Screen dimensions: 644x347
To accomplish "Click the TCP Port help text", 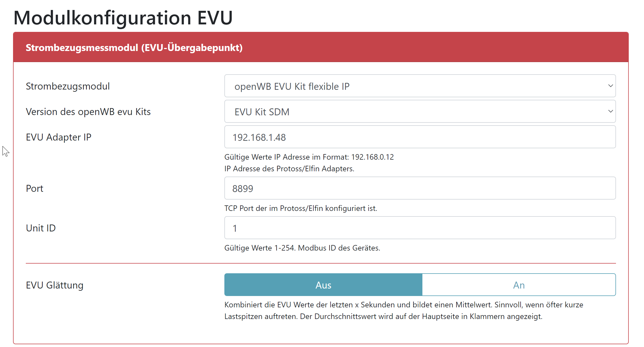I will [300, 208].
